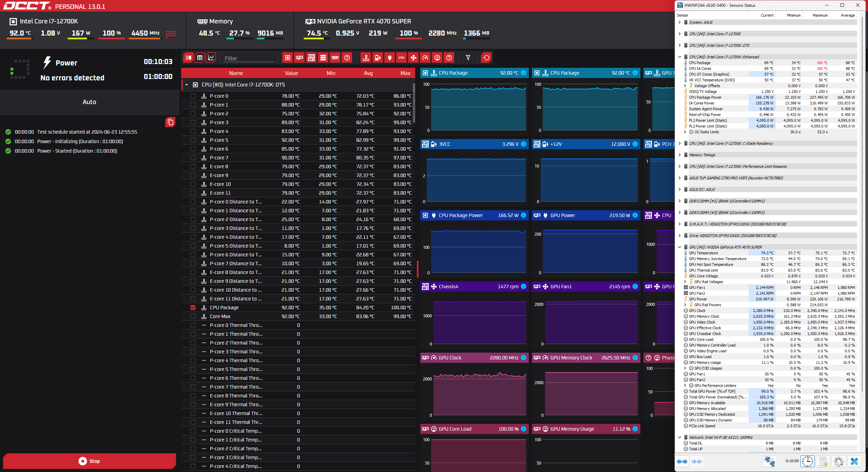868x472 pixels.
Task: Click the Filter text field
Action: pyautogui.click(x=249, y=58)
